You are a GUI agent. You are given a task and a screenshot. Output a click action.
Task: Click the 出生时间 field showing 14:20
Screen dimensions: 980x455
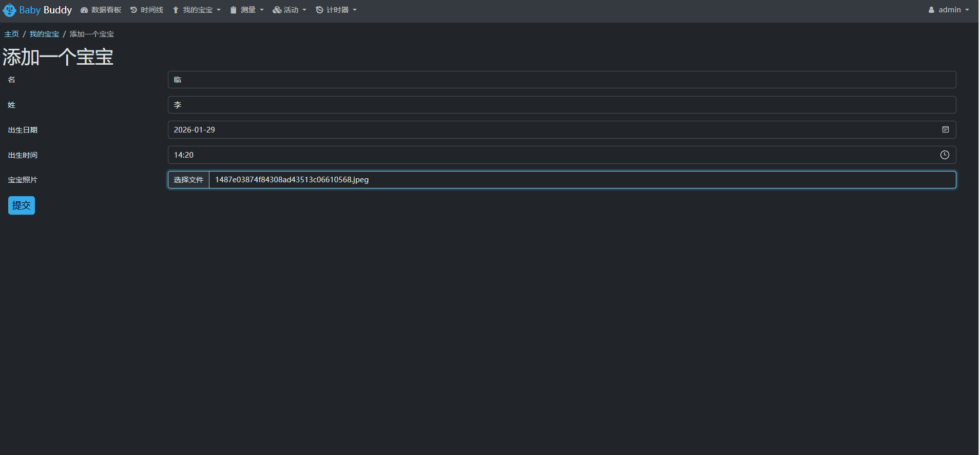click(554, 155)
